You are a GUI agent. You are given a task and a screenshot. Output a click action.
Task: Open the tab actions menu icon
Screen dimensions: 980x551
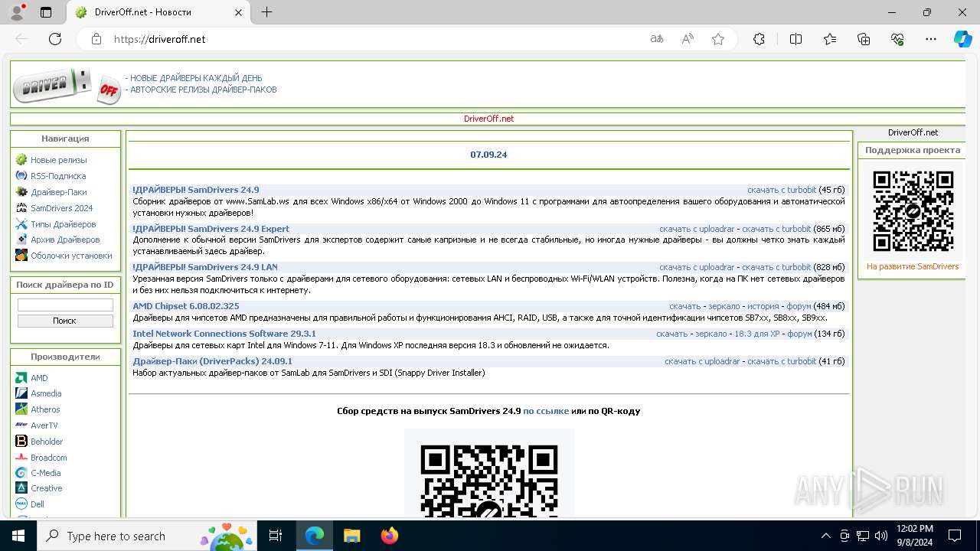point(46,12)
